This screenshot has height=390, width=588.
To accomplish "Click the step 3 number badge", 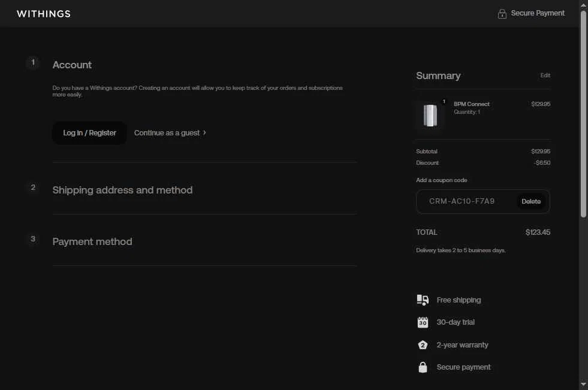I will click(33, 239).
